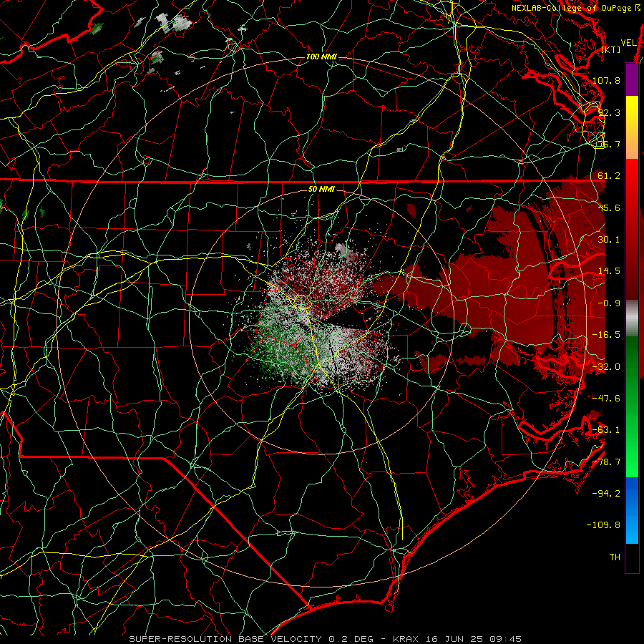Click the -94.2 velocity scale value
This screenshot has height=644, width=644.
tap(606, 494)
